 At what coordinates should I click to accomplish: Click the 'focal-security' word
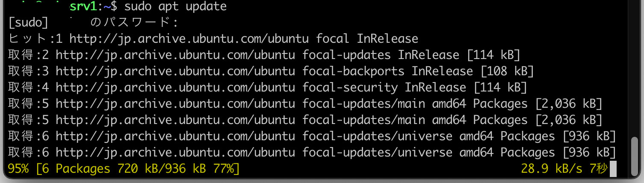[x=350, y=88]
